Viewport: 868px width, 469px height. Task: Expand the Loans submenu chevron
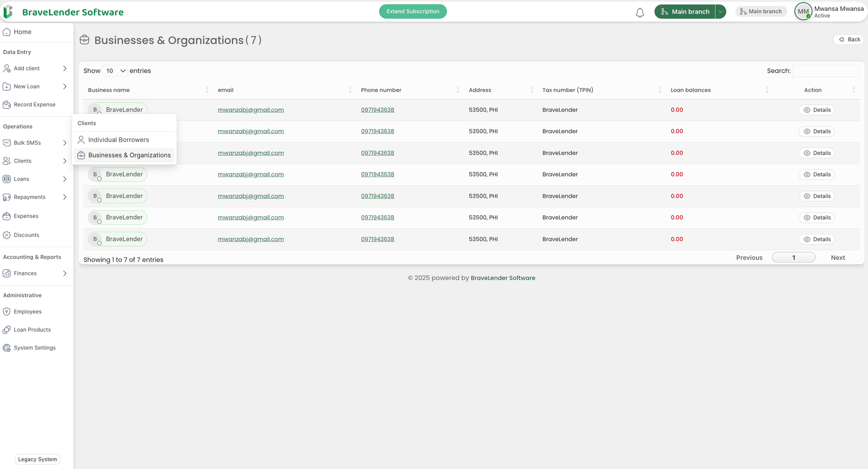tap(65, 179)
